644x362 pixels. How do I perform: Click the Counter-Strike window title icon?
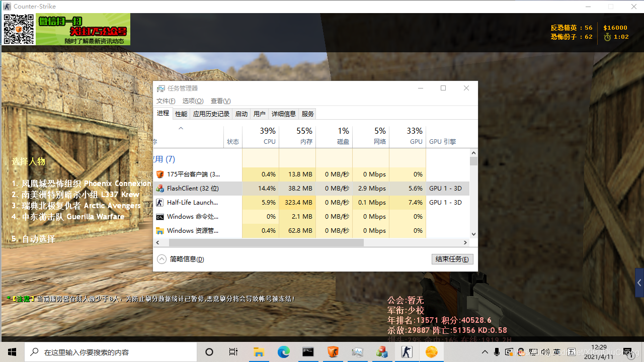[x=7, y=7]
